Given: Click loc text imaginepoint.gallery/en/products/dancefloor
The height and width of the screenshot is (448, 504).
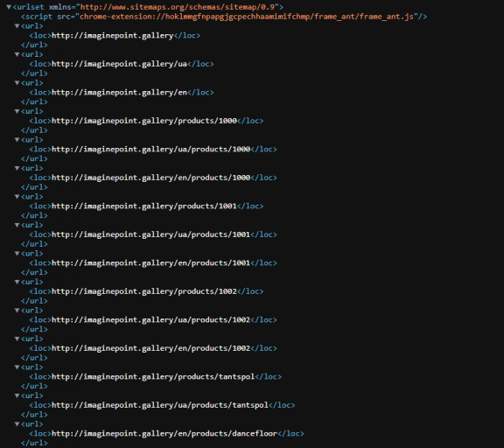Looking at the screenshot, I should click(164, 433).
